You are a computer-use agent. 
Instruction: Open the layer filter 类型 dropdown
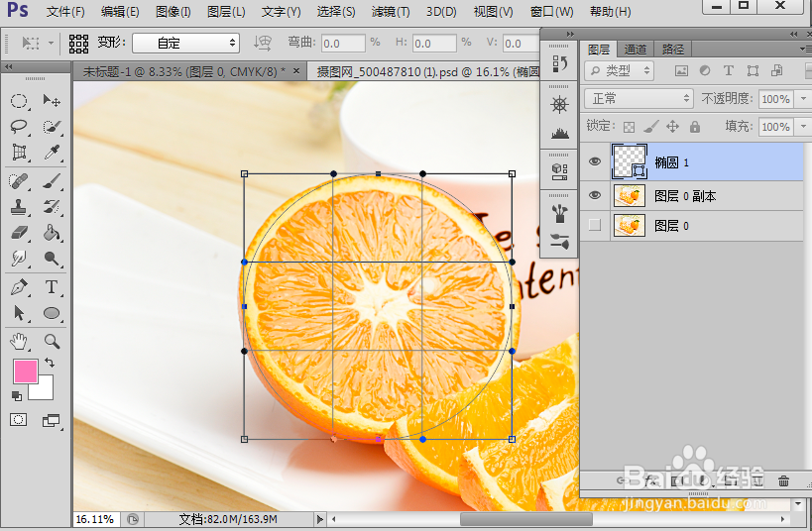click(620, 70)
